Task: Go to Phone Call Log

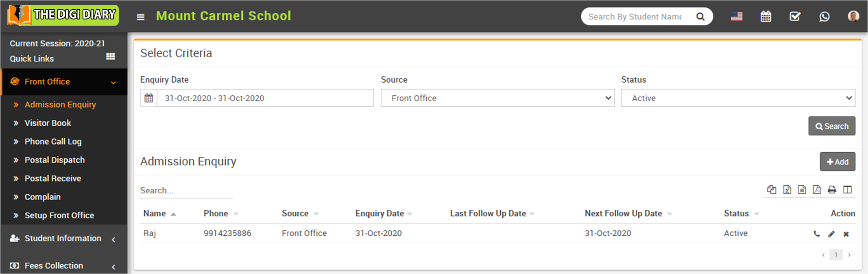Action: click(53, 142)
